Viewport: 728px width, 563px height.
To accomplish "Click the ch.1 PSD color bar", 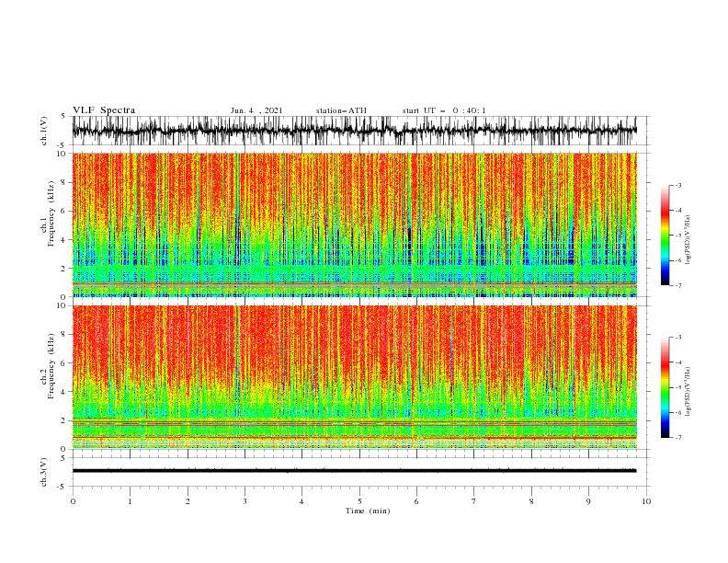I will (x=665, y=236).
